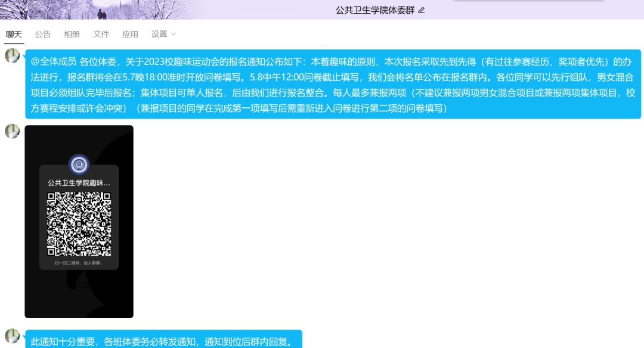Image resolution: width=644 pixels, height=348 pixels.
Task: Open the QR code image message
Action: (79, 222)
